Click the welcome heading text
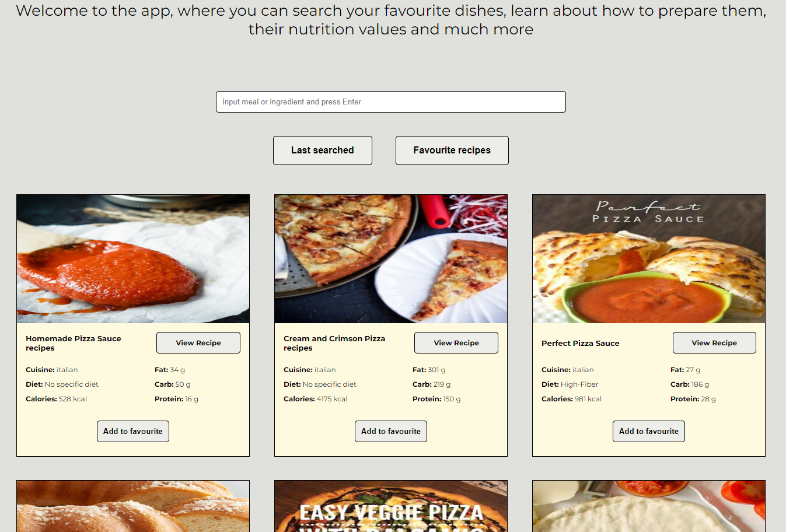 [390, 19]
